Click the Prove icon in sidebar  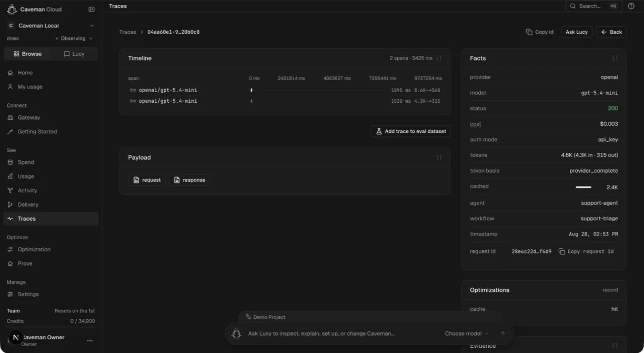pos(10,263)
